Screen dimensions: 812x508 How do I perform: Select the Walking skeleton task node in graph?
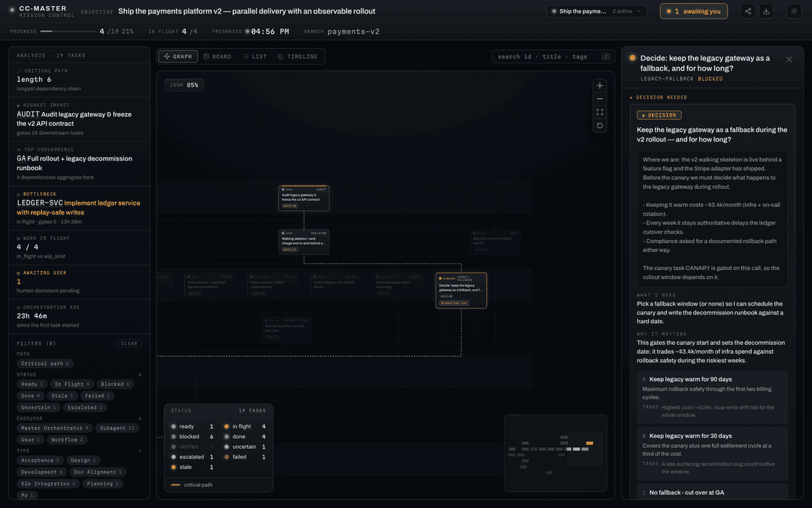point(304,242)
